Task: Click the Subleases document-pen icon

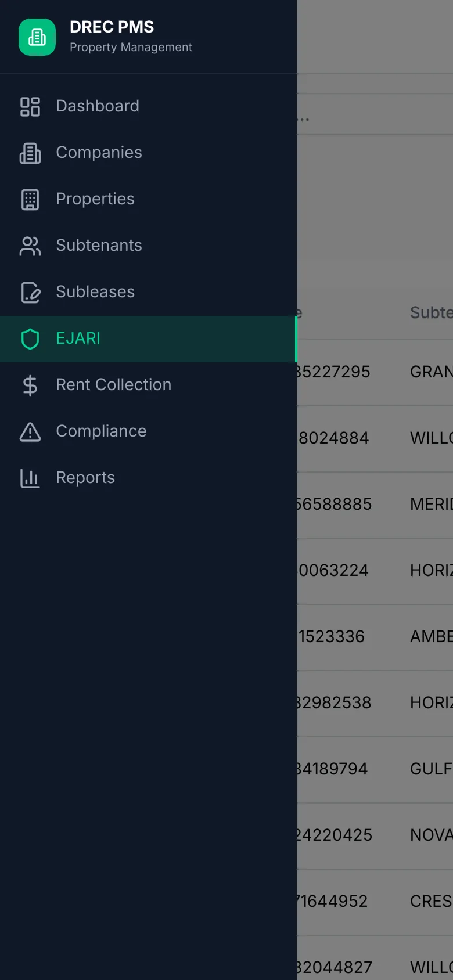Action: point(30,293)
